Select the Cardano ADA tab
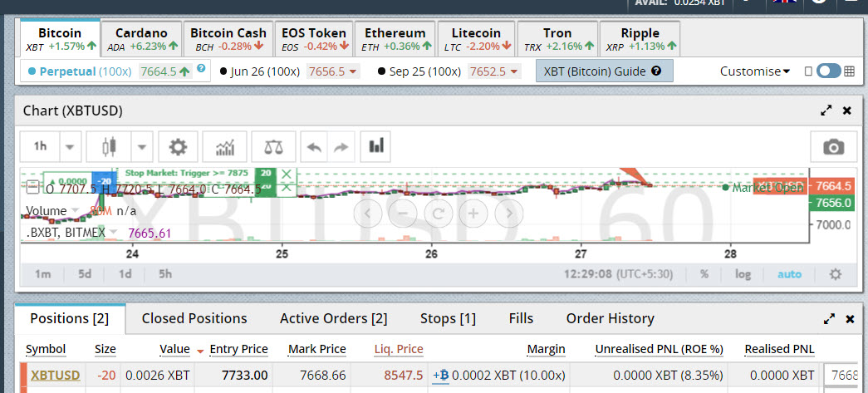 click(x=142, y=39)
